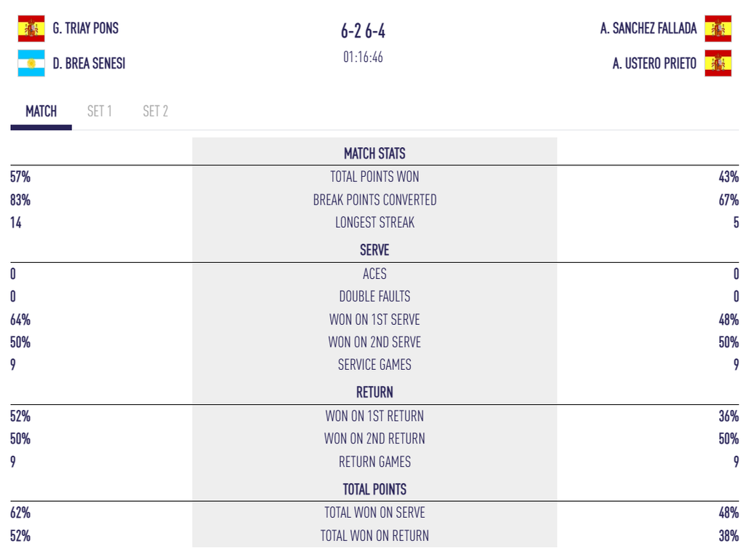
Task: Select the MATCH tab
Action: tap(42, 111)
